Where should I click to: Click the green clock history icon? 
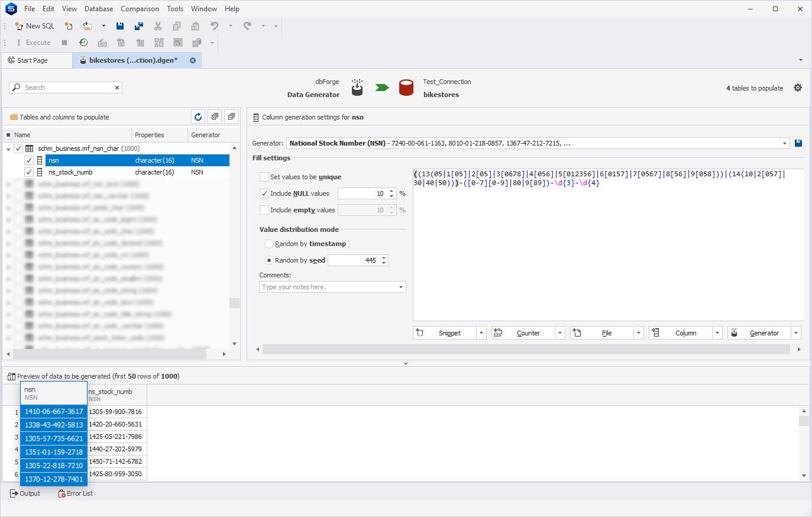tap(83, 43)
